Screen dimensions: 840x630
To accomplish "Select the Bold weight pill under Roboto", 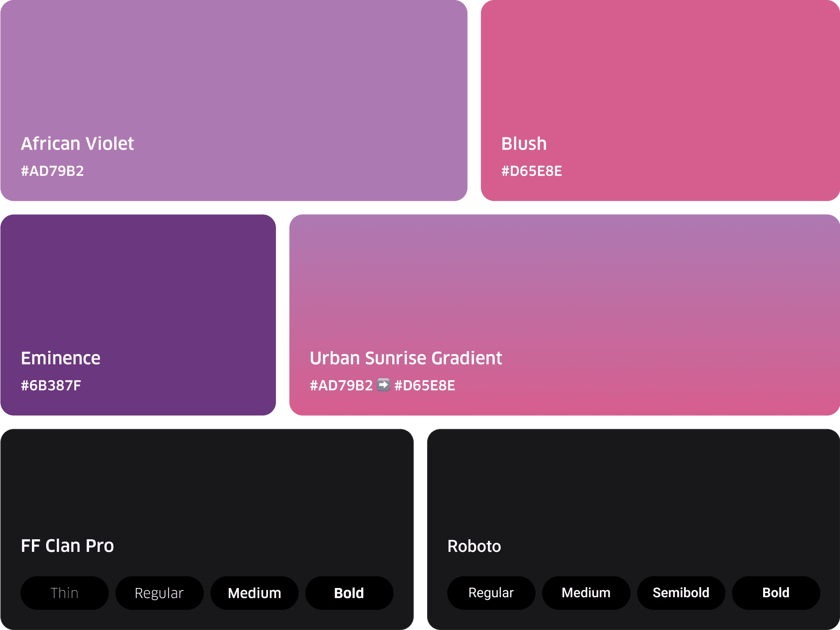I will 776,593.
